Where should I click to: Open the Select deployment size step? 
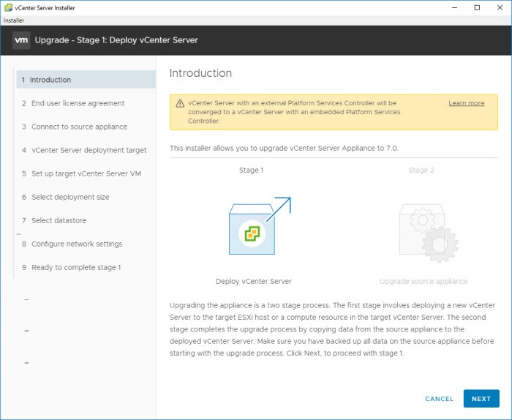(70, 197)
